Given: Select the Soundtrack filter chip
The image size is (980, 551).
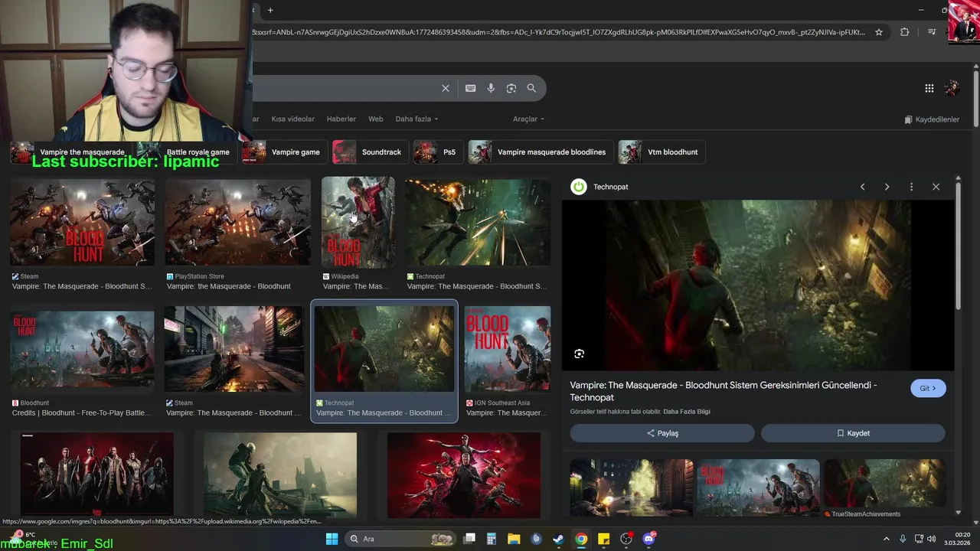Looking at the screenshot, I should coord(370,152).
